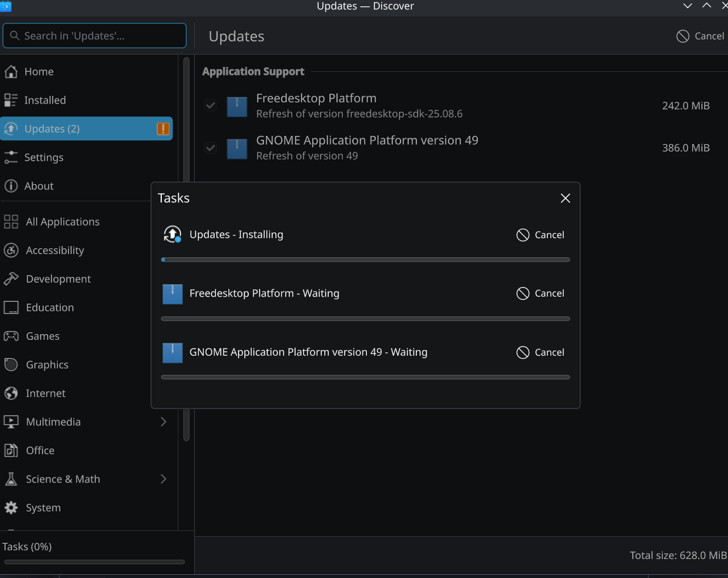Click the Installed list icon
Viewport: 728px width, 578px height.
[11, 100]
